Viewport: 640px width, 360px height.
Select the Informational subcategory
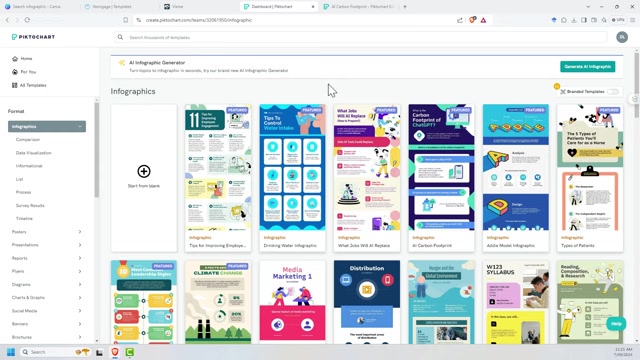29,166
